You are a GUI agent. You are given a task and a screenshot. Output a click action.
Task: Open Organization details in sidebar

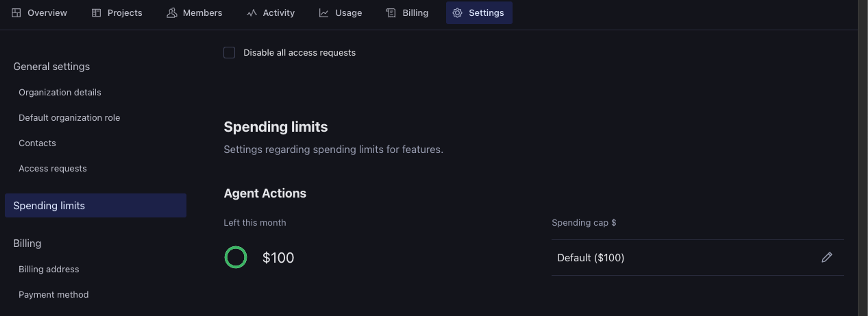coord(60,93)
